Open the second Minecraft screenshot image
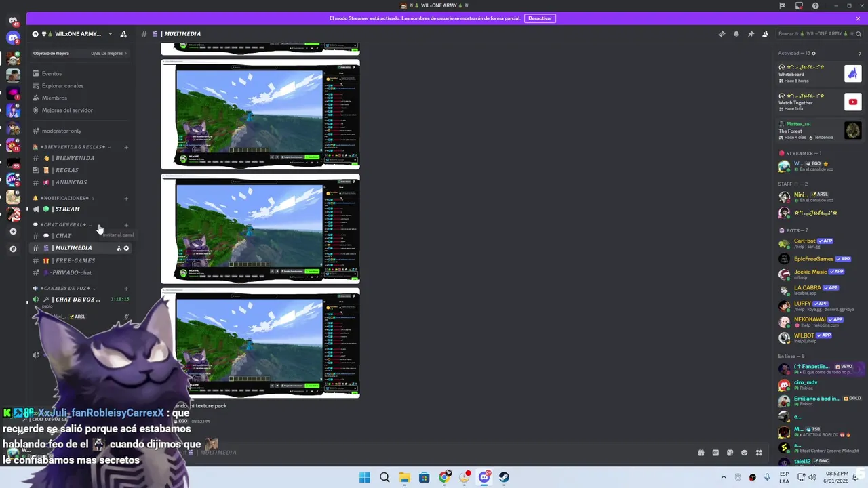This screenshot has height=488, width=868. click(x=260, y=228)
